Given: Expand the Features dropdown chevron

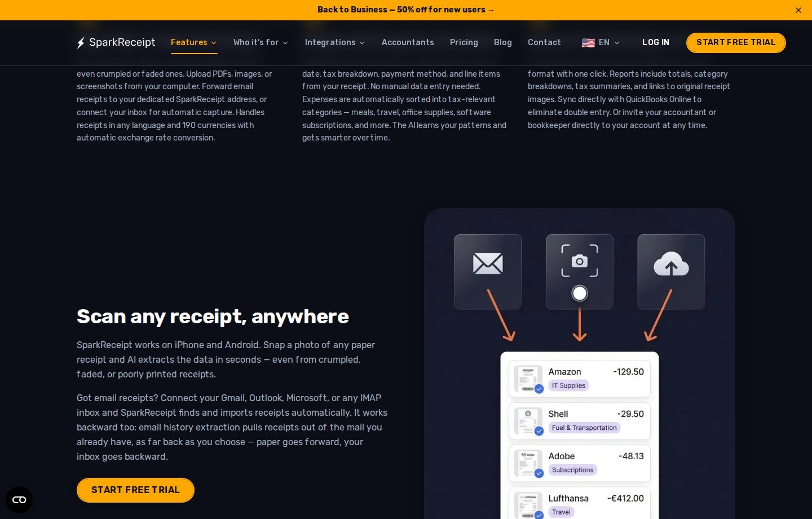Looking at the screenshot, I should (214, 43).
